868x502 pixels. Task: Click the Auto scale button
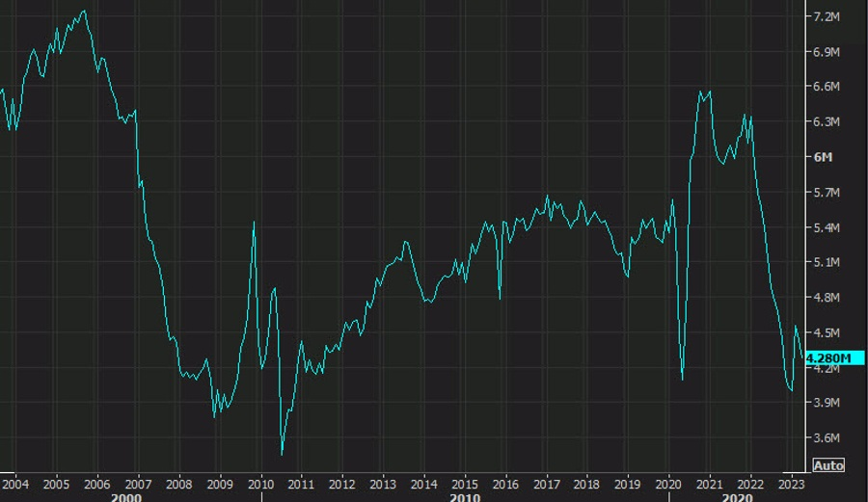pyautogui.click(x=828, y=465)
